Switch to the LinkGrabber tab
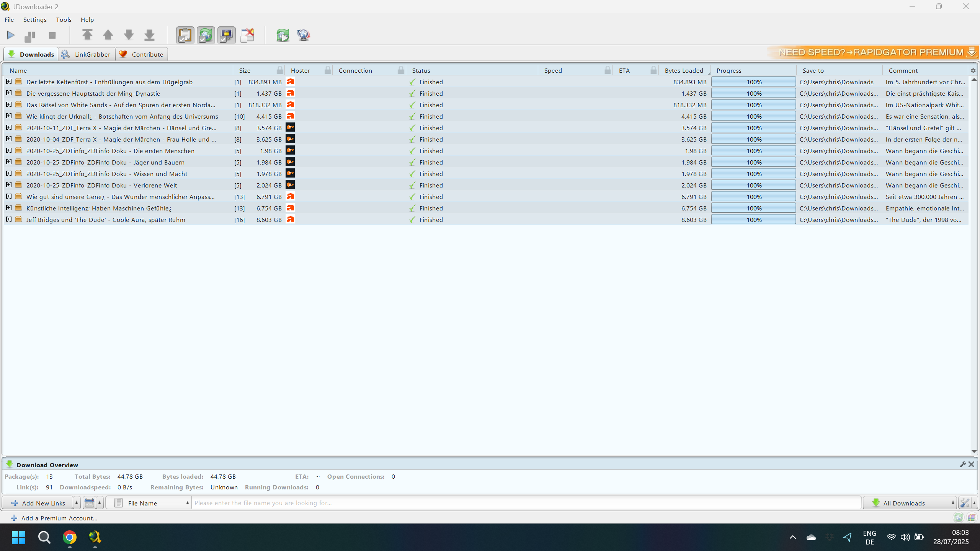The image size is (980, 551). (87, 54)
